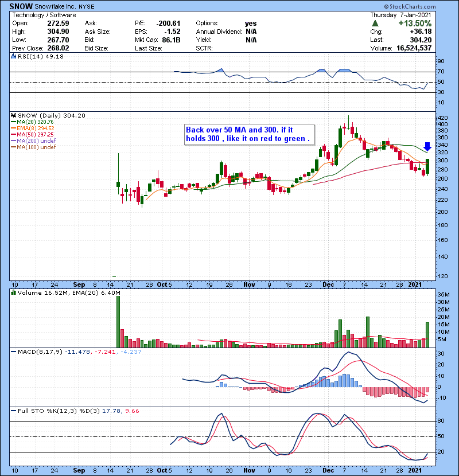Click the MACD(8,17,9) indicator label

coord(40,352)
